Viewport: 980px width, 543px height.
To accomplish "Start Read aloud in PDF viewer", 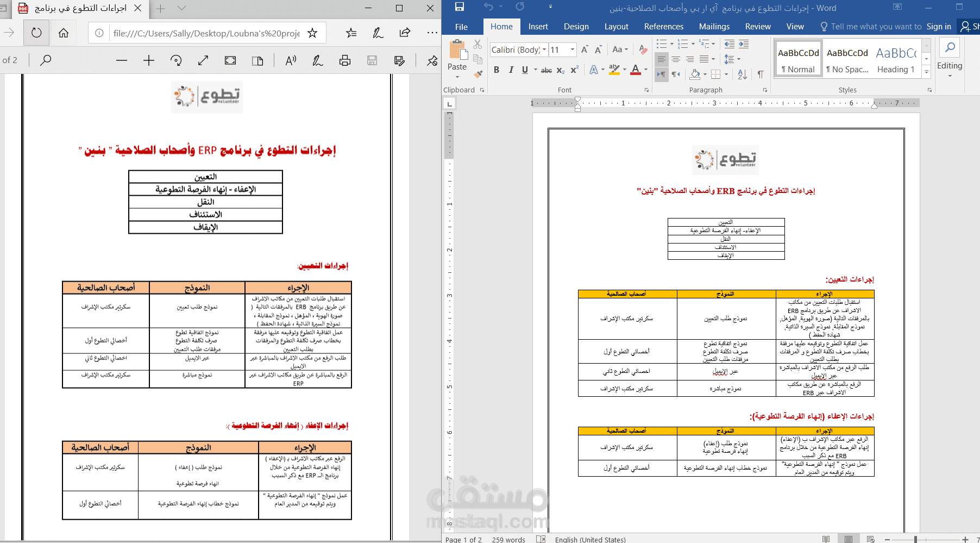I will click(291, 60).
